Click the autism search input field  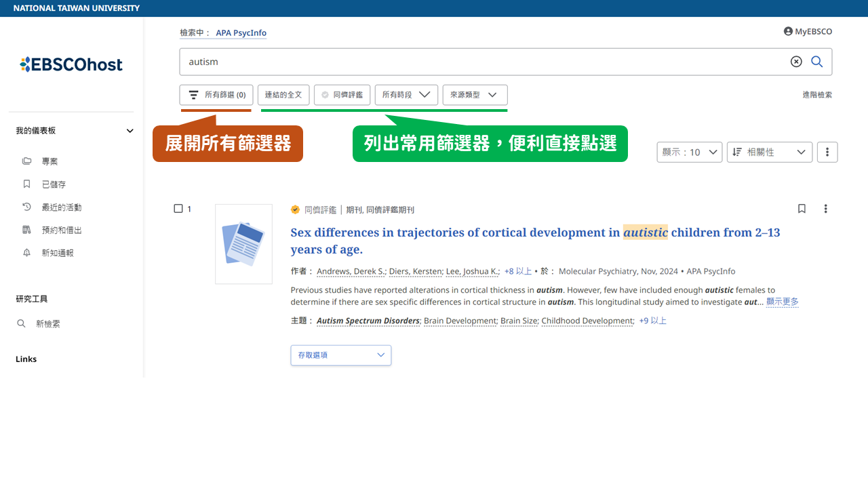pyautogui.click(x=475, y=62)
